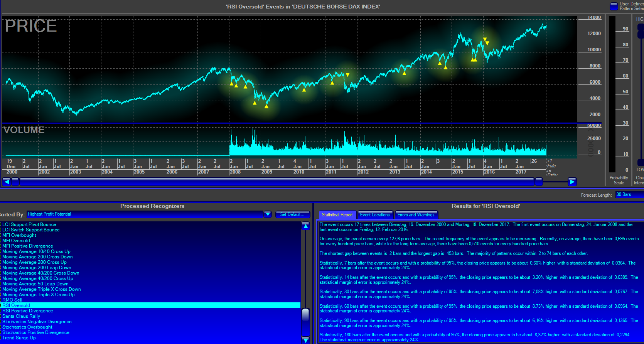Click the Cloud Intensity slider's LOW-end handle
This screenshot has width=644, height=344.
point(641,162)
